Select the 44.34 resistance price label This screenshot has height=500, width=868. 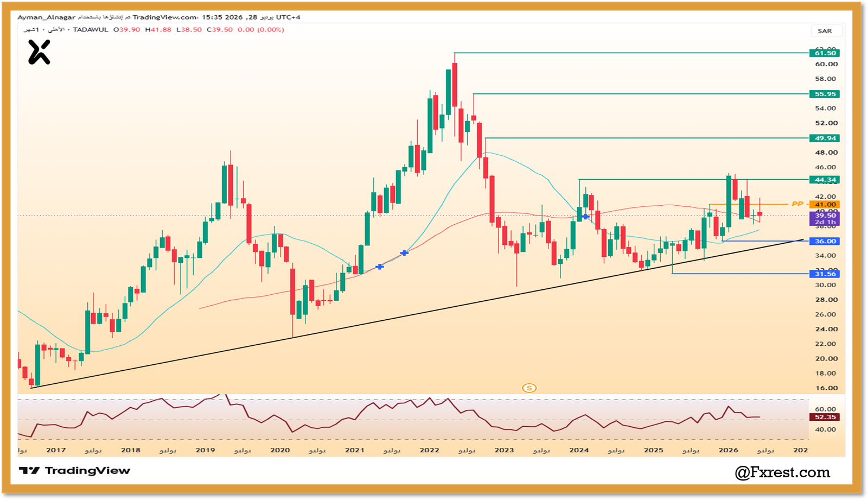(825, 180)
